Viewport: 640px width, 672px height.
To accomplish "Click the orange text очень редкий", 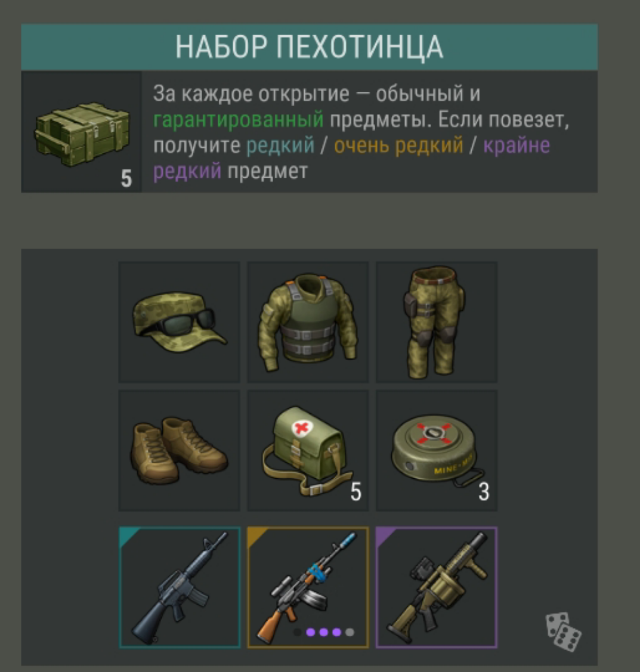I will [x=398, y=145].
